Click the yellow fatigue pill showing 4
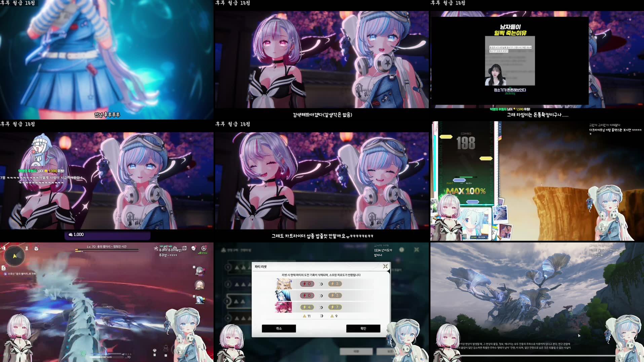This screenshot has height=362, width=644. tap(307, 307)
